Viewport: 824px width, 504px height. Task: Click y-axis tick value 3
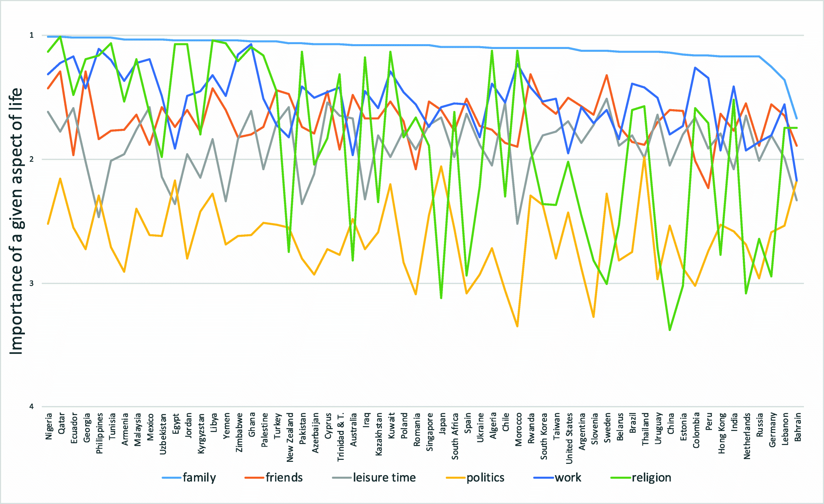click(32, 283)
